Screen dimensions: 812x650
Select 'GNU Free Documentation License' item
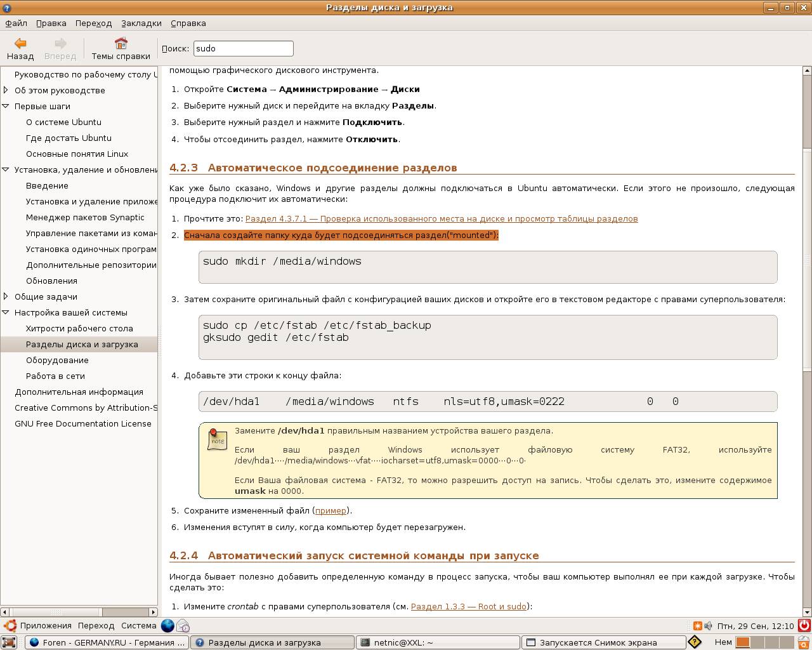83,423
